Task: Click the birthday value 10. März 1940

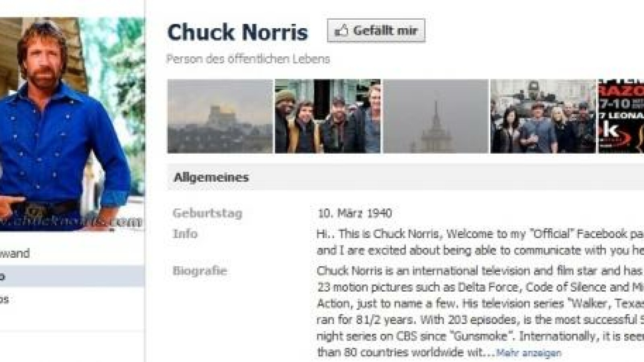Action: click(355, 213)
